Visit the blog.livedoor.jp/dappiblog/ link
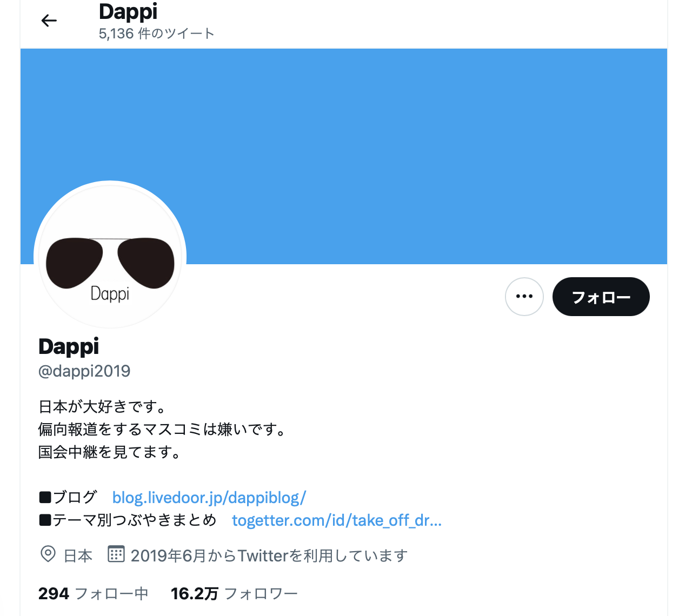The image size is (692, 616). (209, 497)
